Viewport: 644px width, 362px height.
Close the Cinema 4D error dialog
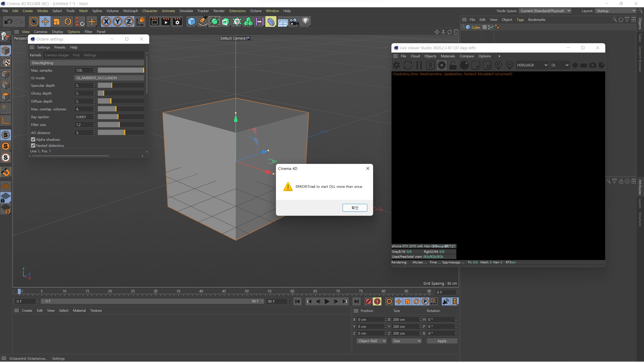(x=368, y=168)
